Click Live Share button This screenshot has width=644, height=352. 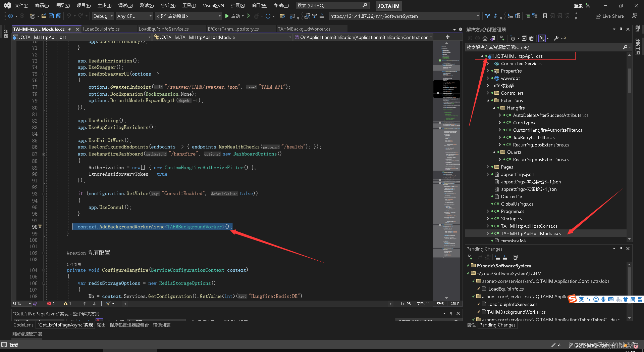(610, 16)
